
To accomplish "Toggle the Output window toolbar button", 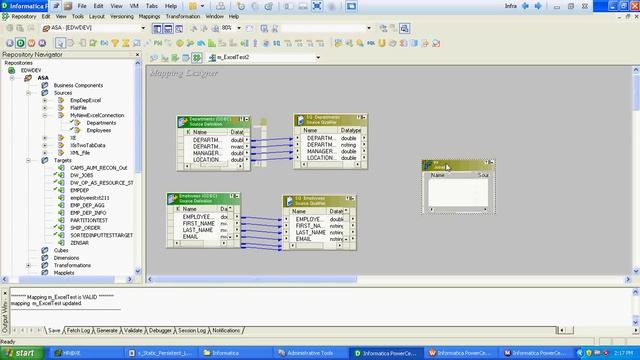I will tap(168, 28).
